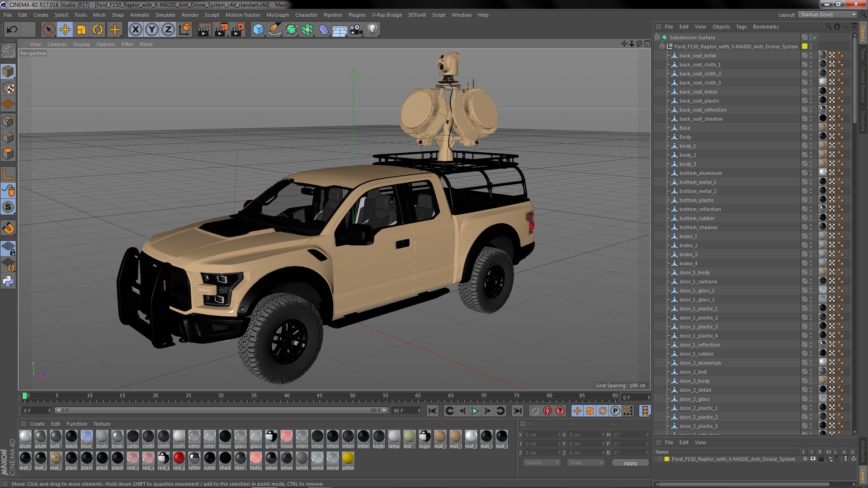Click the Apply button
868x488 pixels.
coord(630,463)
